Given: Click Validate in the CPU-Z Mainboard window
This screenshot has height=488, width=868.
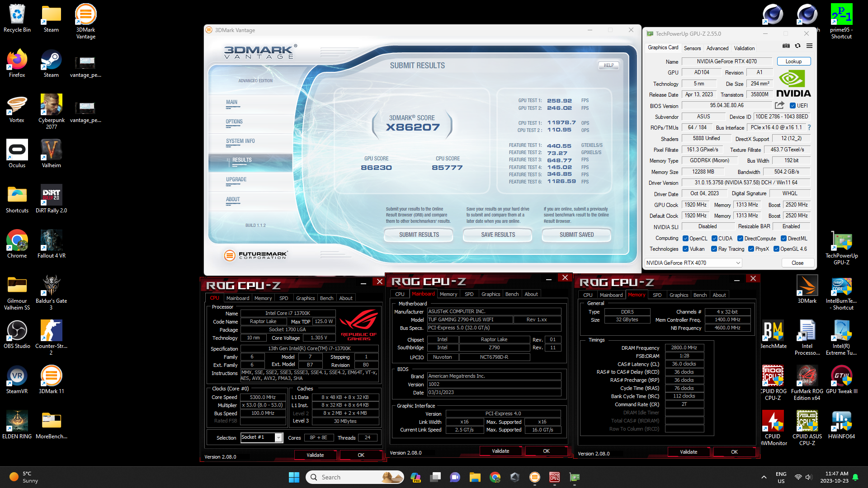Looking at the screenshot, I should 500,451.
